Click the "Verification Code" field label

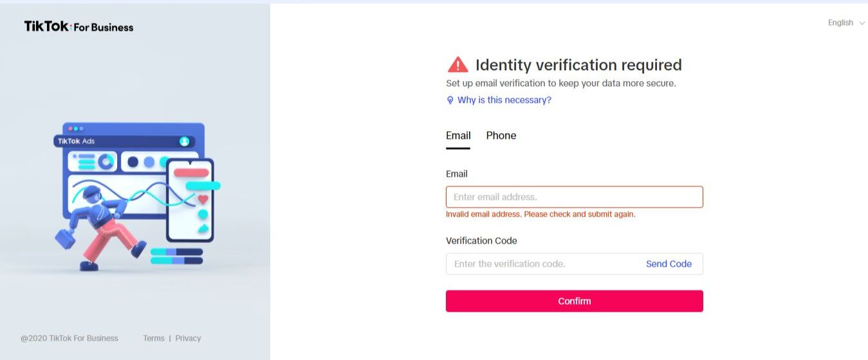click(x=481, y=240)
